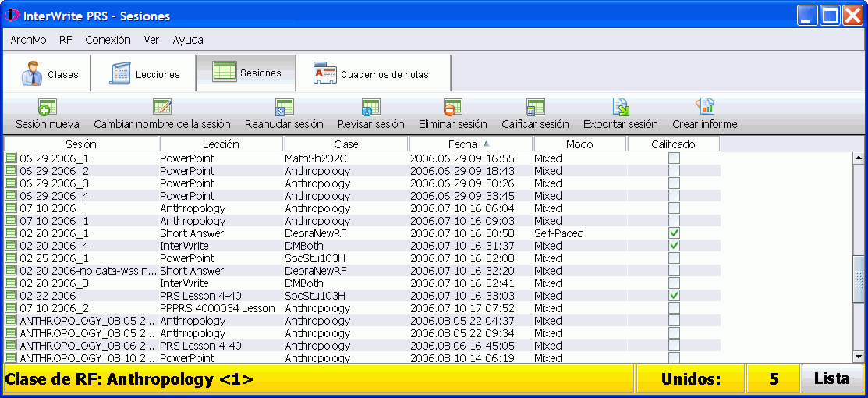Check Calificado for session 02 20 2006_8
Image resolution: width=868 pixels, height=398 pixels.
pyautogui.click(x=674, y=283)
